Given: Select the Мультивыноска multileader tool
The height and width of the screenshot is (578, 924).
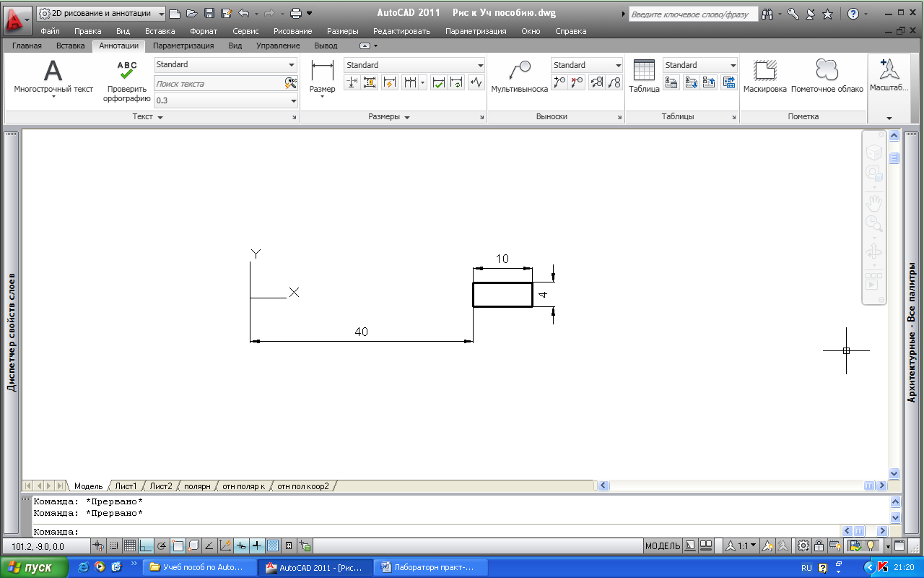Looking at the screenshot, I should (519, 78).
